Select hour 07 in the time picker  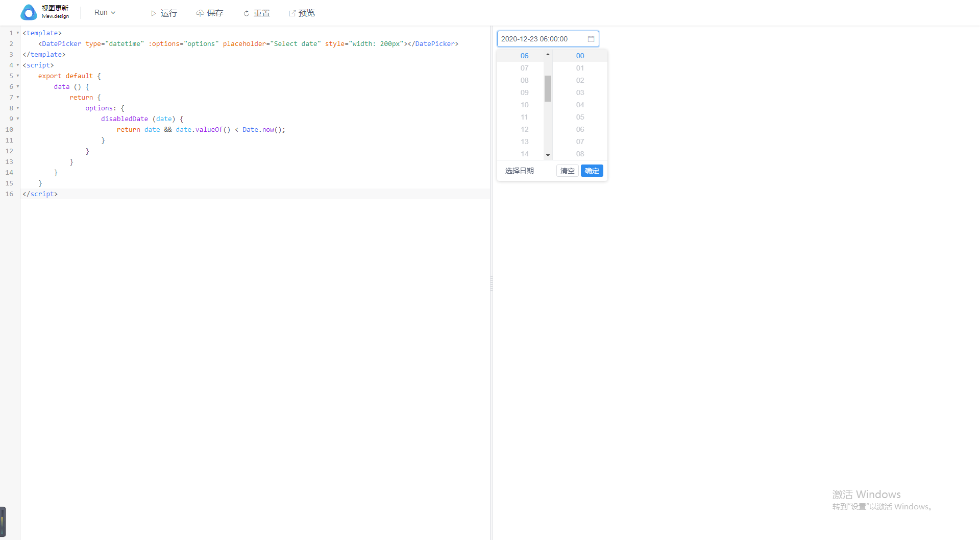pos(524,68)
